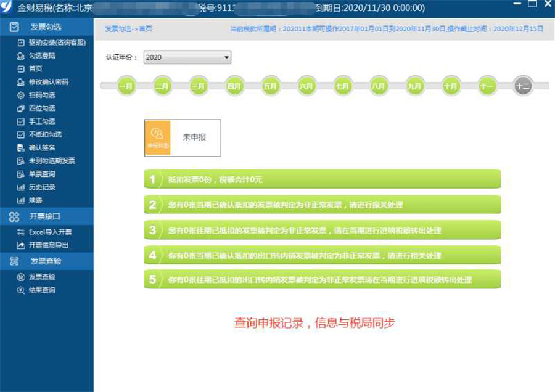Click the 发票查验 sub-item icon under 发票查验 section
Image resolution: width=555 pixels, height=392 pixels.
(x=21, y=277)
